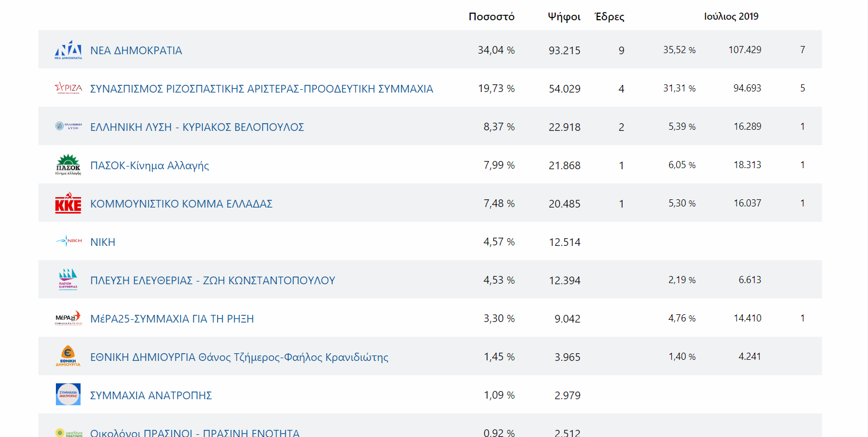Click the Symmachia Anatropis round logo
This screenshot has height=437, width=868.
(x=68, y=394)
